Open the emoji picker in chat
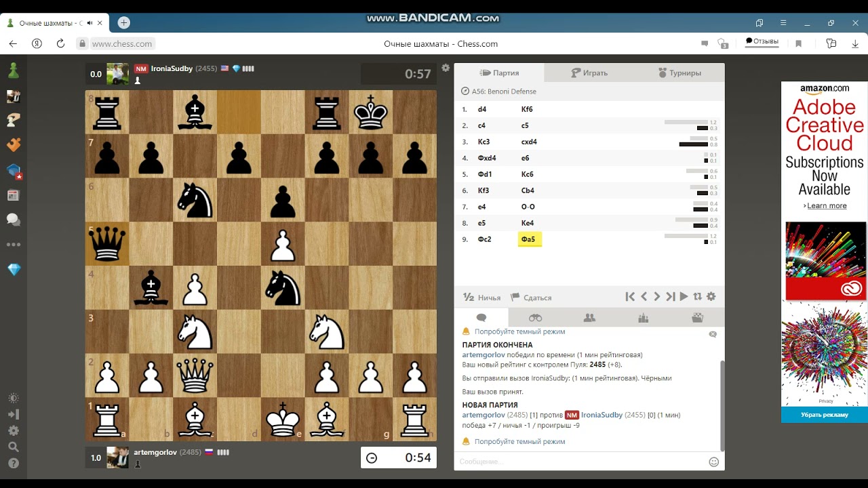The height and width of the screenshot is (488, 868). coord(713,462)
